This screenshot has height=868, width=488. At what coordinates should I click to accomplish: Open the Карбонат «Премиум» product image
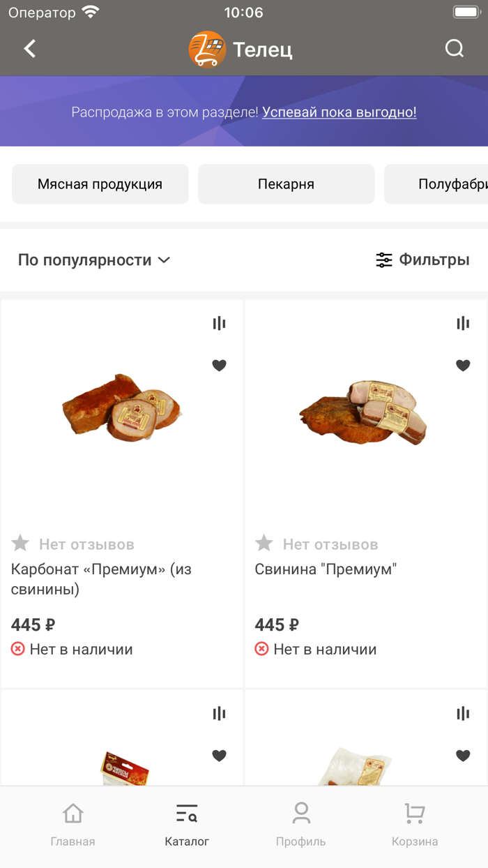122,408
